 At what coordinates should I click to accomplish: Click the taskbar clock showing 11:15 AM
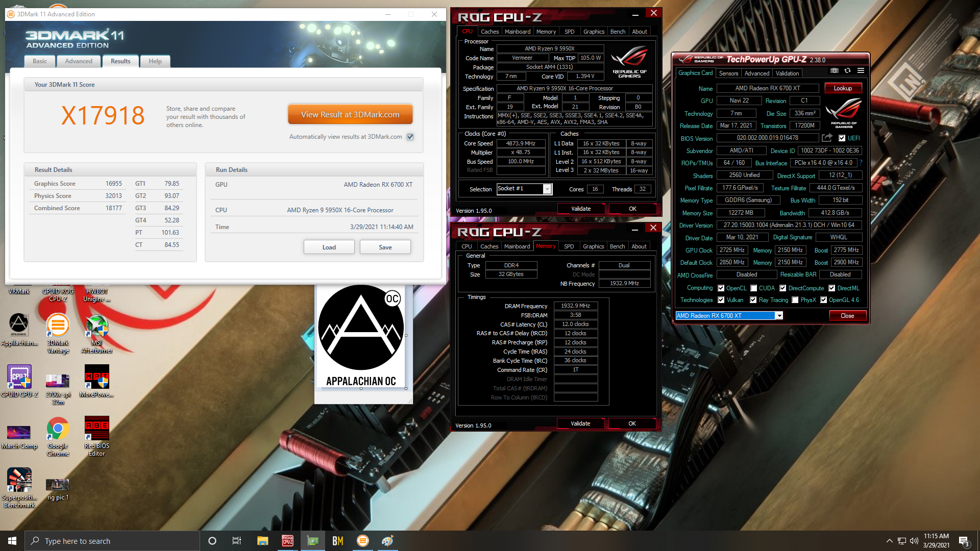click(936, 541)
